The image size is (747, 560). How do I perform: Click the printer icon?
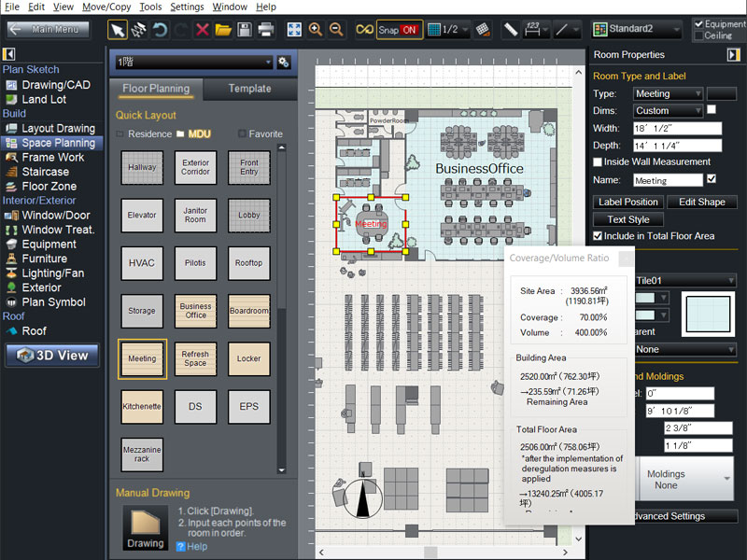[x=266, y=30]
